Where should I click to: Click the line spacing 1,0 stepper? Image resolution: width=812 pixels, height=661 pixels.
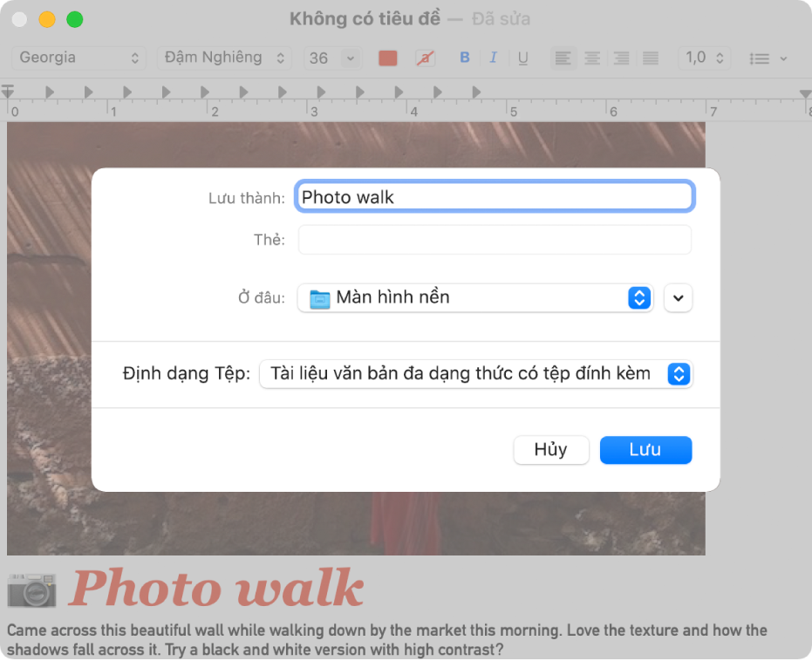coord(705,58)
